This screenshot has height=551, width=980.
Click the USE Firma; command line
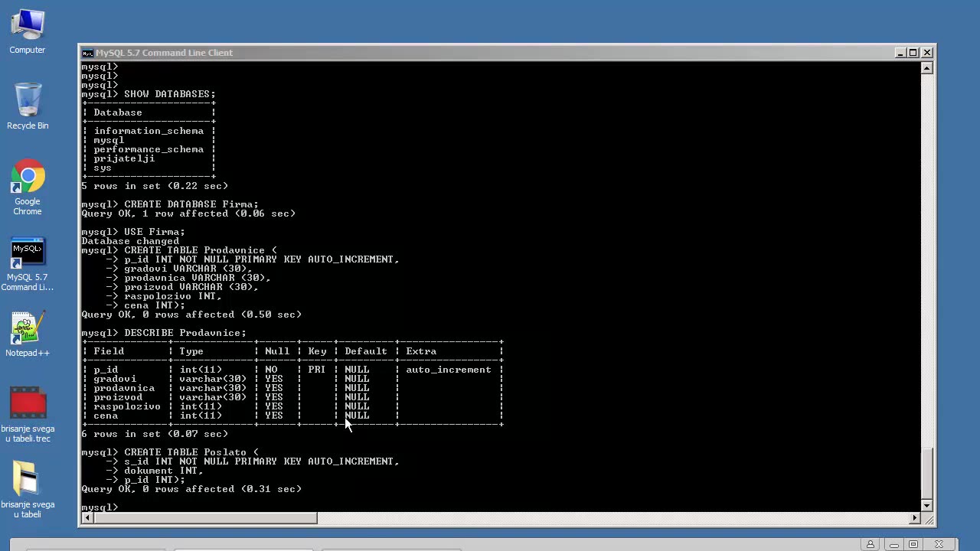133,232
